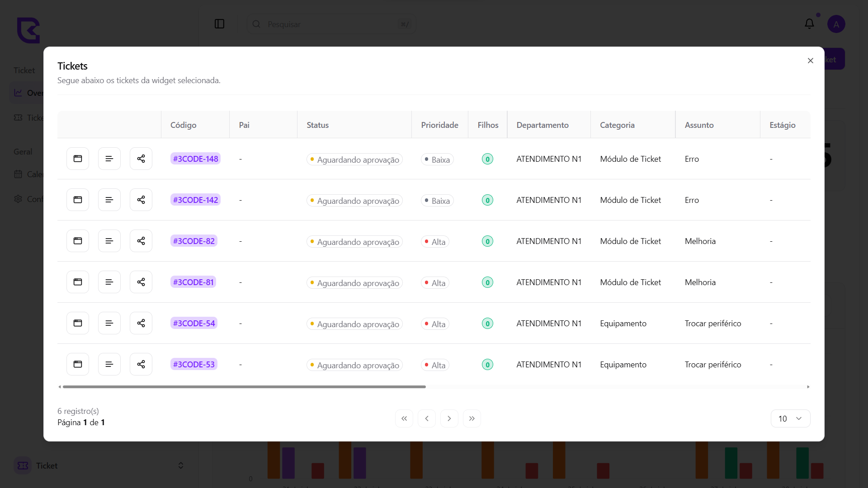Open window icon for ticket #3CODE-81
868x488 pixels.
(78, 282)
